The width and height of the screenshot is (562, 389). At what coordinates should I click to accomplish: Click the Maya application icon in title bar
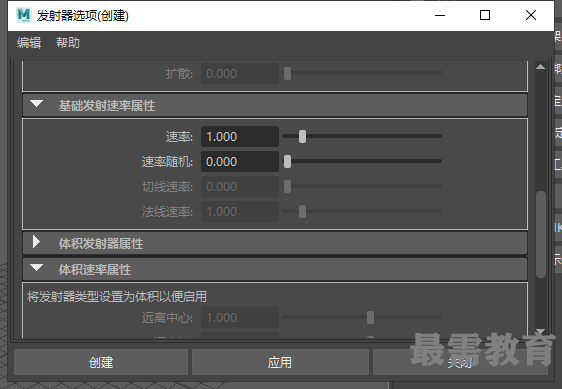24,15
